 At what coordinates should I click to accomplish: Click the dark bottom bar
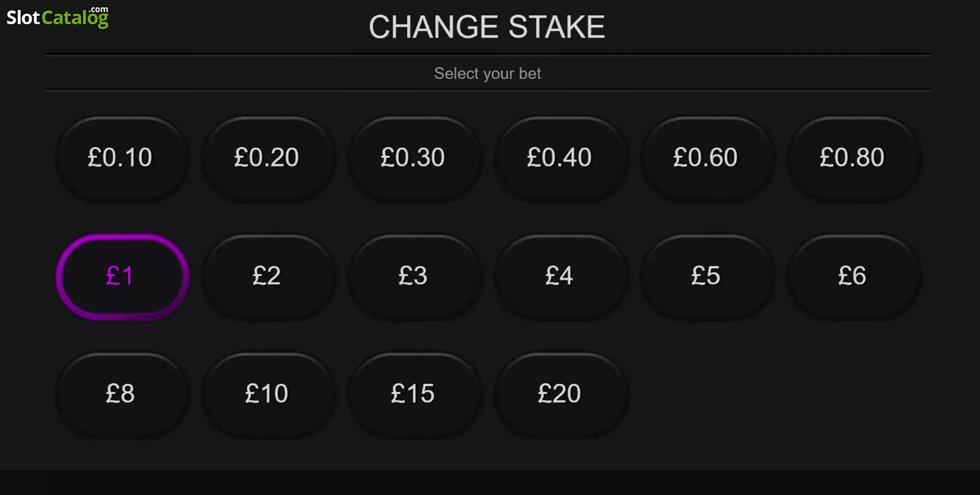[490, 483]
